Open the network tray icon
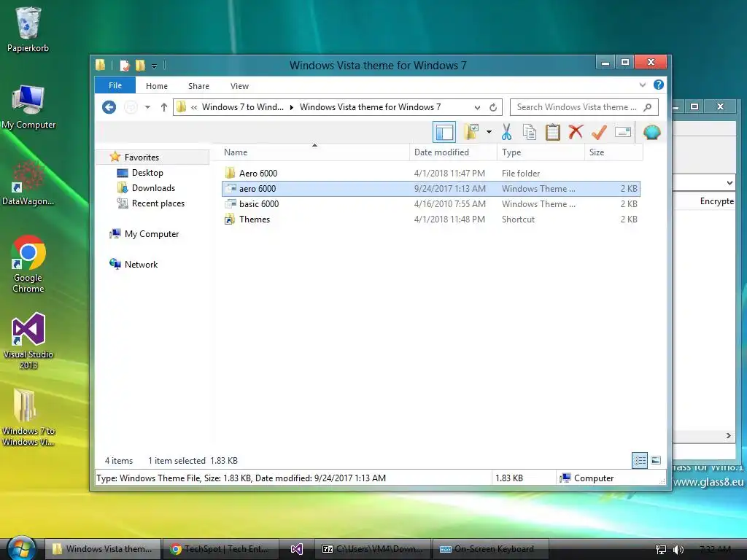This screenshot has height=560, width=747. tap(661, 550)
